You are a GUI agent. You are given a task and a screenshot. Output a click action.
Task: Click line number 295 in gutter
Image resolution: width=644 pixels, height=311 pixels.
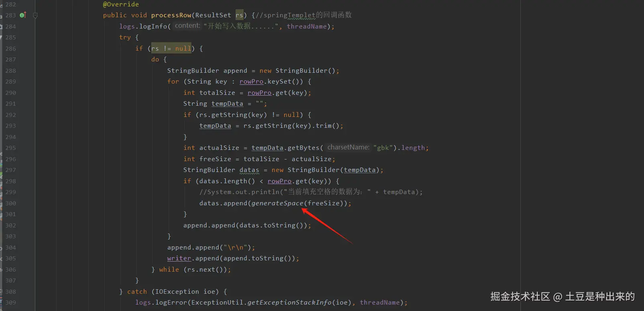pos(10,148)
